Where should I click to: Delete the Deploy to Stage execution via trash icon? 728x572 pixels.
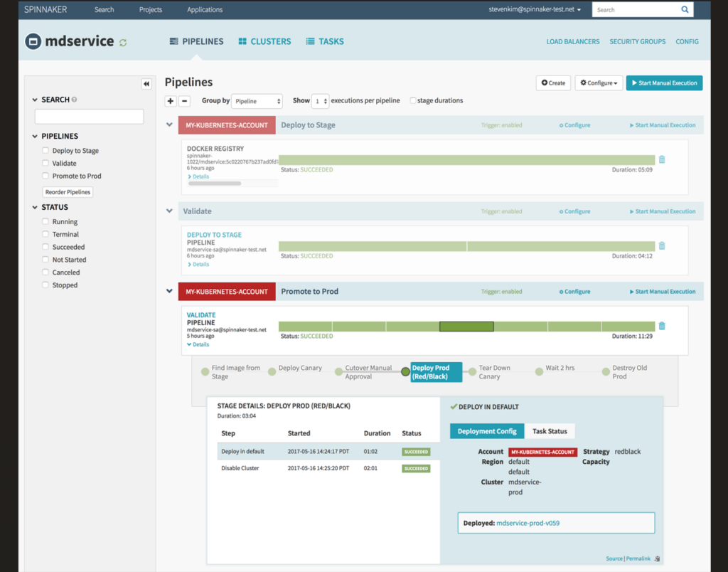(x=662, y=159)
